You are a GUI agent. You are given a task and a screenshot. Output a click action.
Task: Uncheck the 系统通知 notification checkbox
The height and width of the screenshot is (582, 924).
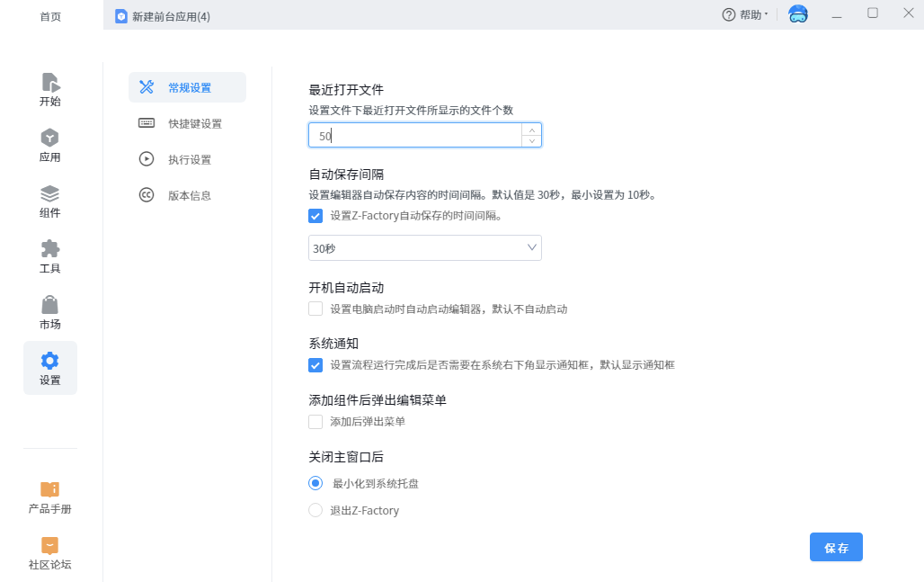[x=315, y=365]
